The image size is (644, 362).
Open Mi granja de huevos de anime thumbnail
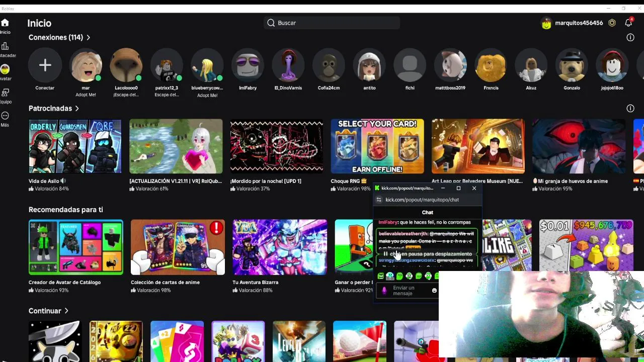(x=579, y=146)
